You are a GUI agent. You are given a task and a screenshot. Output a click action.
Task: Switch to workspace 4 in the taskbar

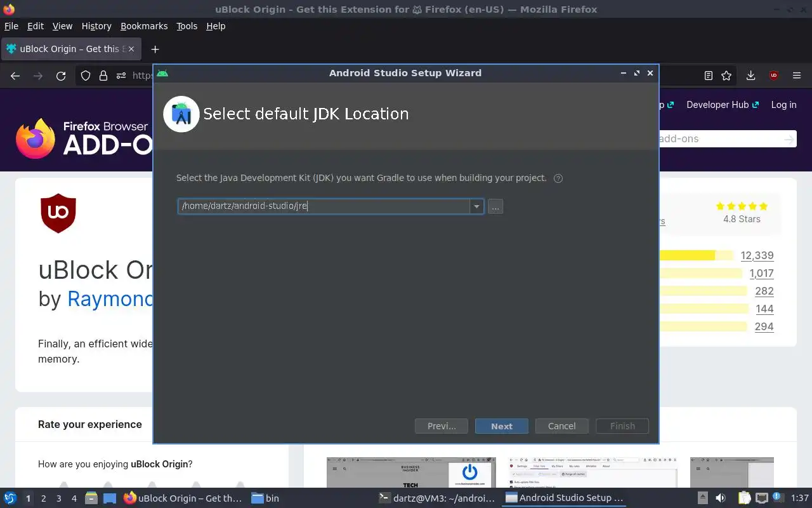[74, 498]
